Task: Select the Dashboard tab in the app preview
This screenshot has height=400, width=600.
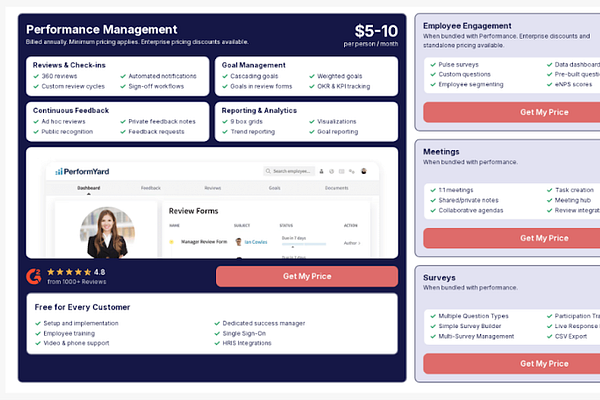Action: pos(88,188)
